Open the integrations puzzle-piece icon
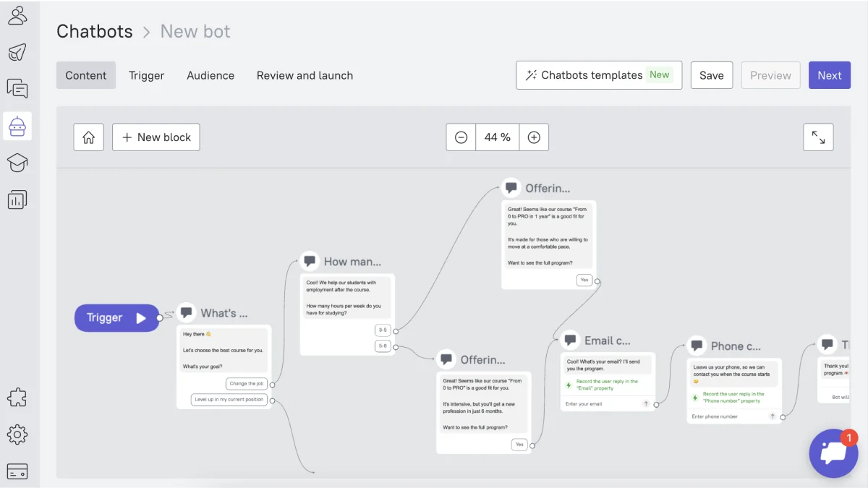 tap(17, 397)
